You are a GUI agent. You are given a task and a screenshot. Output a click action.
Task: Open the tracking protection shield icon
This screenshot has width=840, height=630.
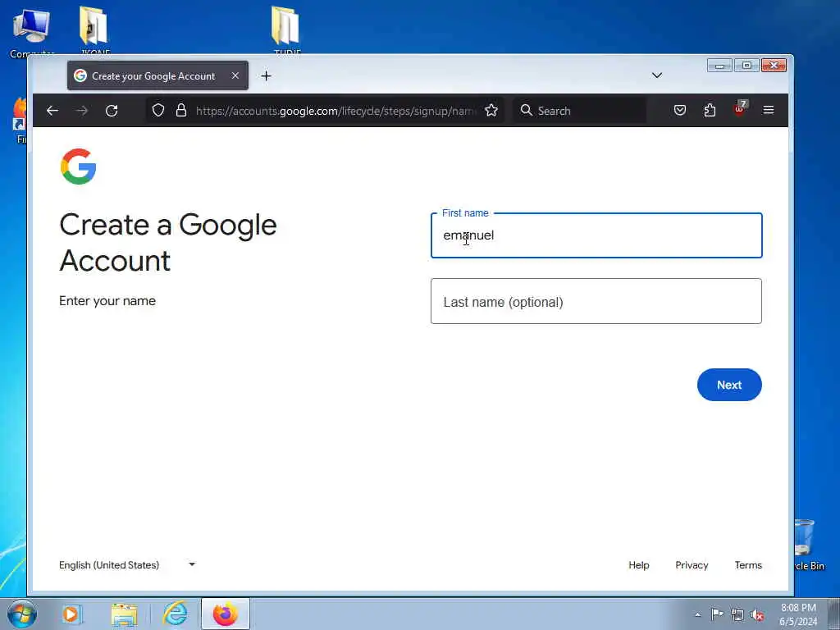click(x=158, y=111)
